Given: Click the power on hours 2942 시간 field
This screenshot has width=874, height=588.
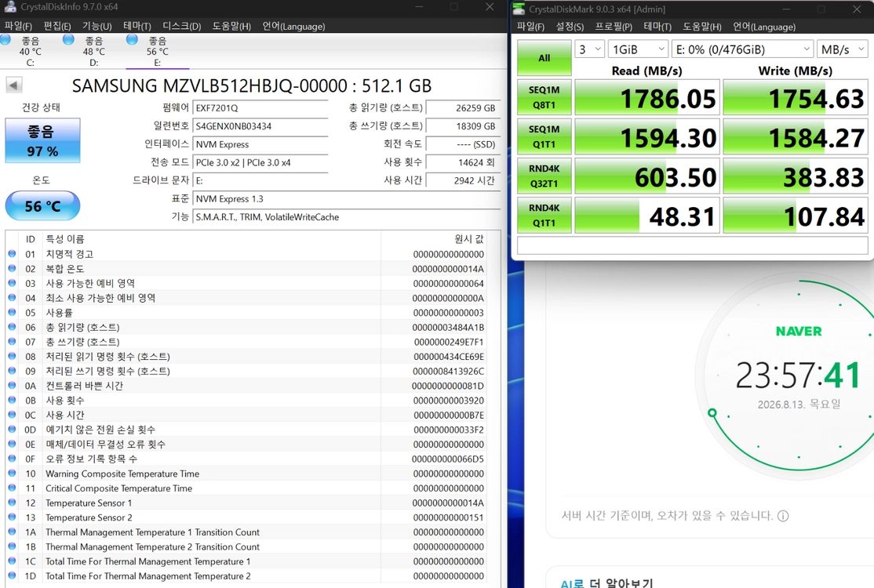Looking at the screenshot, I should 463,180.
